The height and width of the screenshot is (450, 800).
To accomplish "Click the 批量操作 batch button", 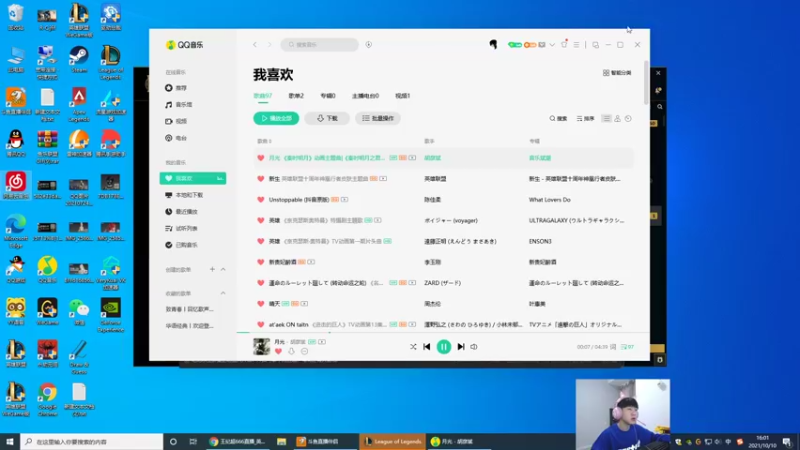I will (x=378, y=118).
